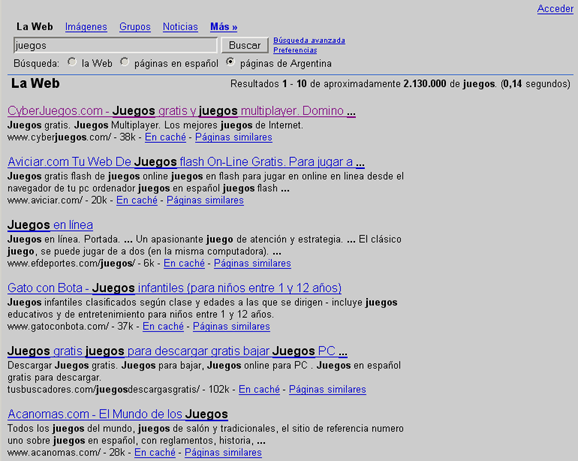This screenshot has width=578, height=461.
Task: Open the Noticias tab
Action: coord(180,27)
